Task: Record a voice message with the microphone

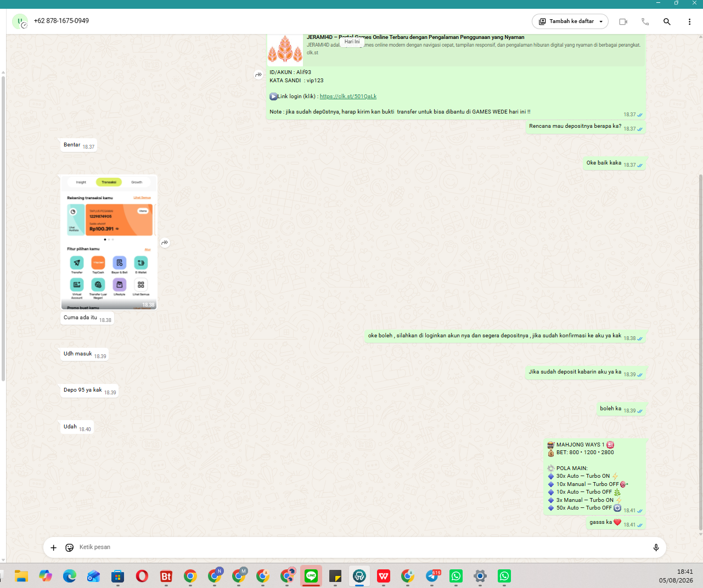Action: [656, 547]
